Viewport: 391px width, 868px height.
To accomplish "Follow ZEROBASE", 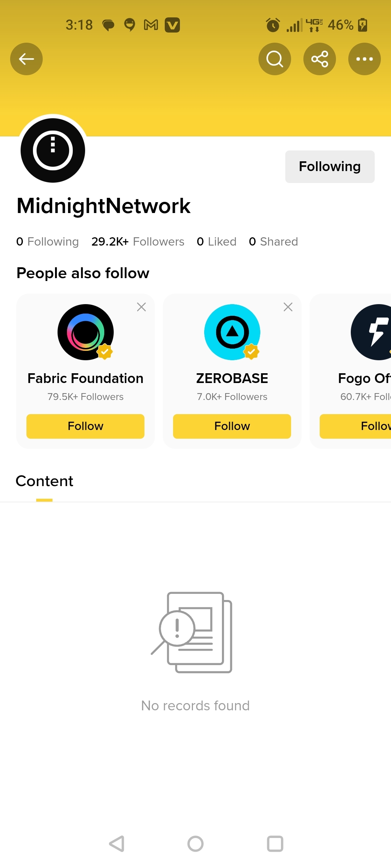I will click(232, 426).
